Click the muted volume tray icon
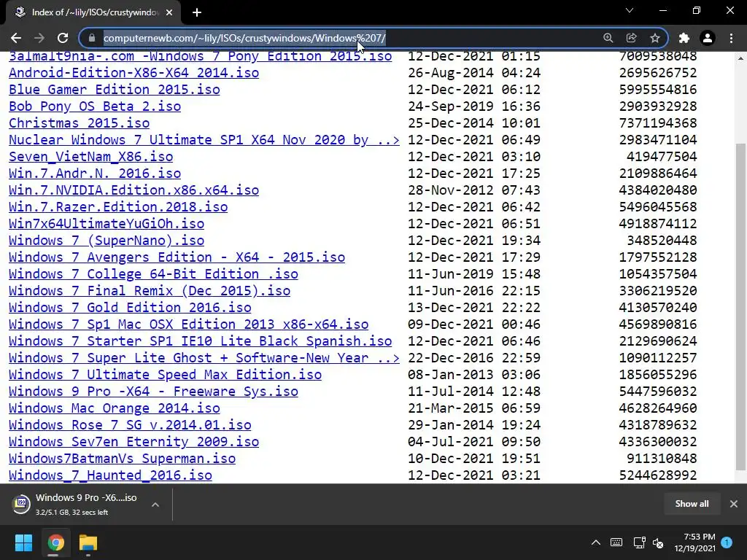The width and height of the screenshot is (747, 560). click(x=659, y=542)
